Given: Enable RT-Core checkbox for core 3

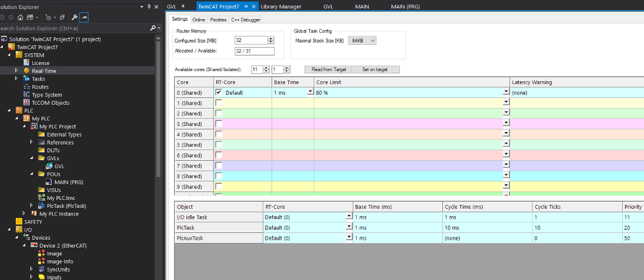Looking at the screenshot, I should point(219,124).
